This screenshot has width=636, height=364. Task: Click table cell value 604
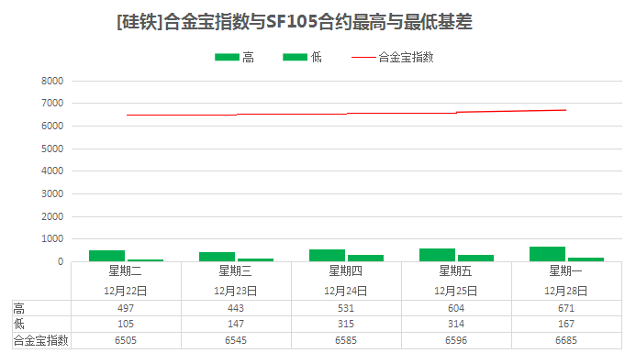pos(456,308)
